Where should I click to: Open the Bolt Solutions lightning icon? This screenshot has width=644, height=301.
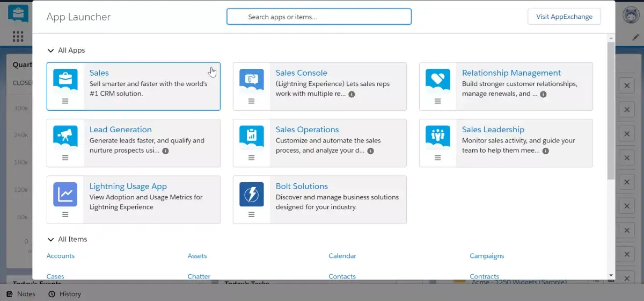point(252,194)
